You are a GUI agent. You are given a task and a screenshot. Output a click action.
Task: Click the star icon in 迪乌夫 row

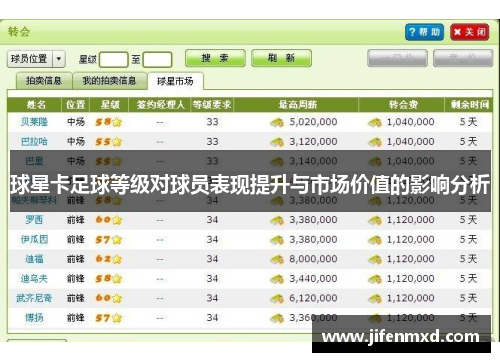click(117, 279)
